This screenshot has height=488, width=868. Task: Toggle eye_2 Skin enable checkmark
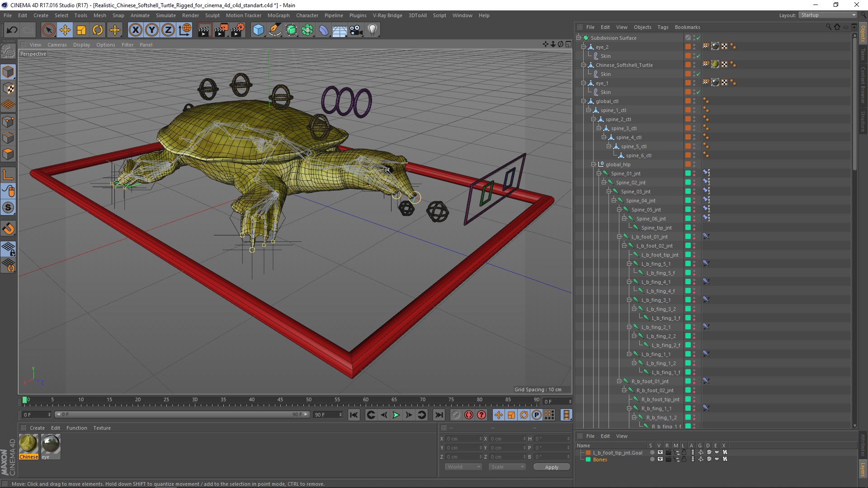698,56
